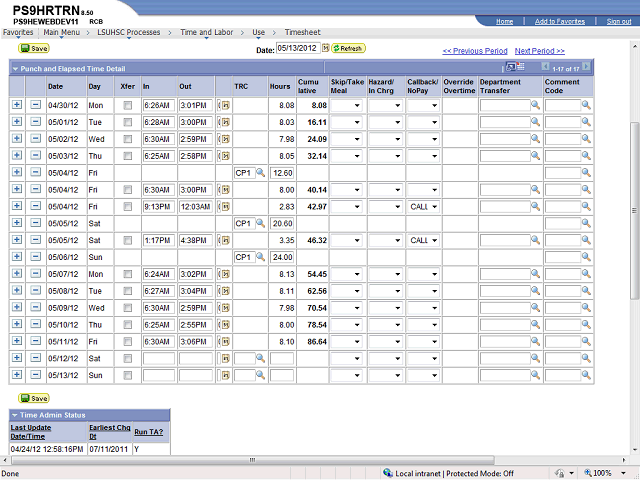Delete the 05/01/12 Tuesday row
Viewport: 640px width, 480px height.
tap(35, 121)
